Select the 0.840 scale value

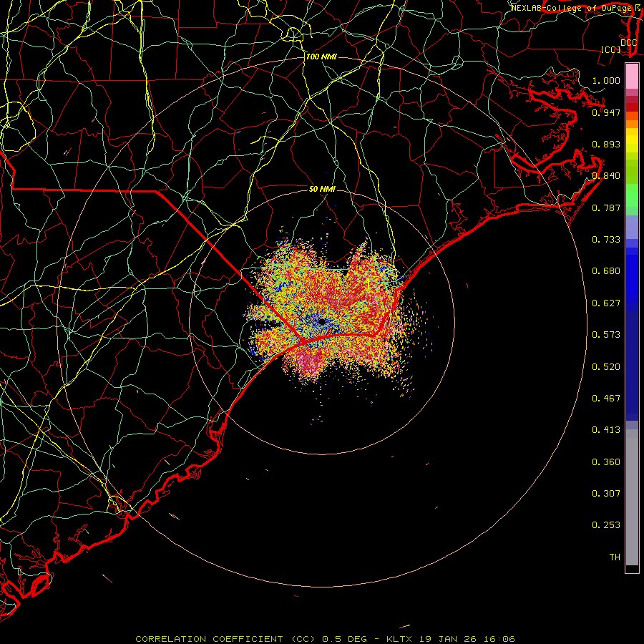(x=606, y=176)
